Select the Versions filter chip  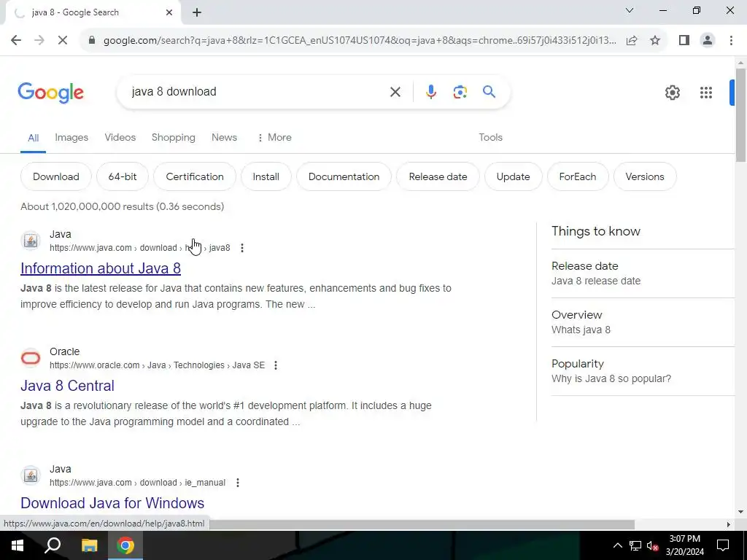click(x=645, y=176)
